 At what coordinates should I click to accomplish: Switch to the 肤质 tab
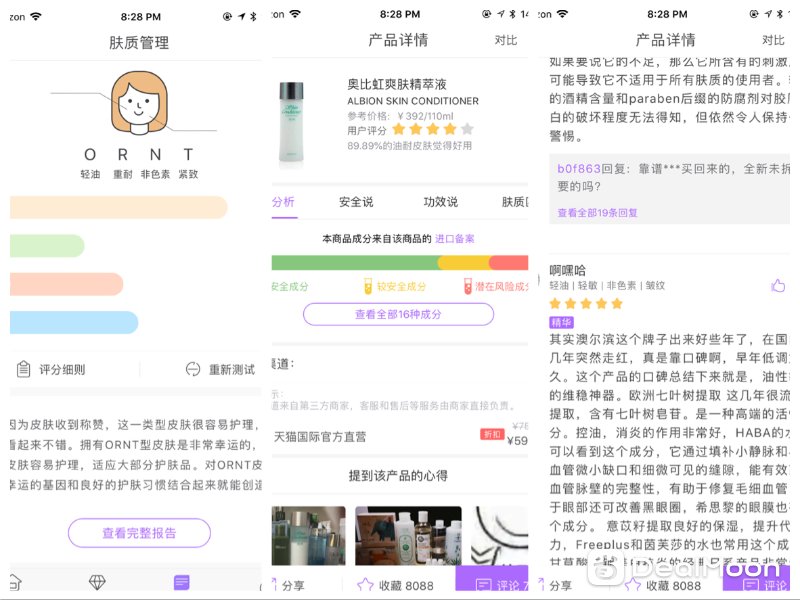pyautogui.click(x=515, y=202)
